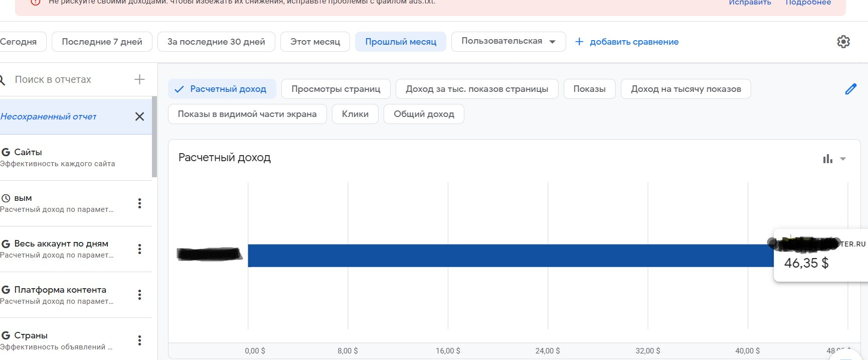The image size is (868, 360).
Task: Click the Исправить link in the warning banner
Action: pyautogui.click(x=750, y=3)
